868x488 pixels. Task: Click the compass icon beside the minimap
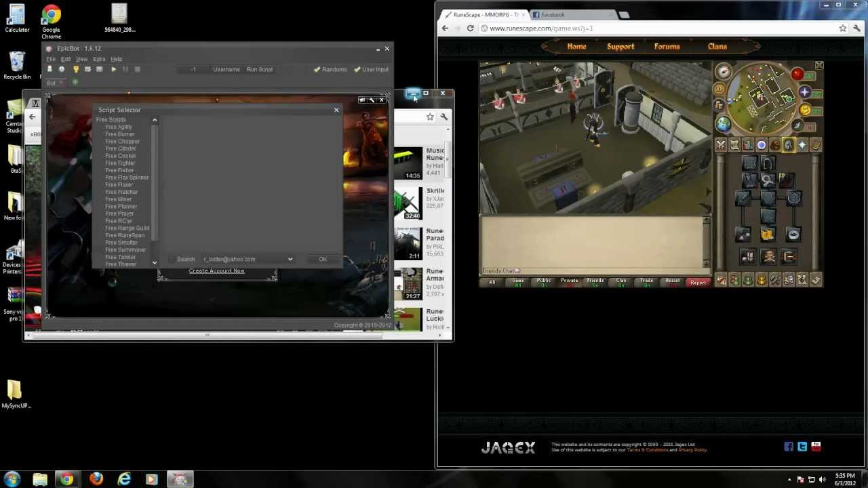[x=724, y=72]
